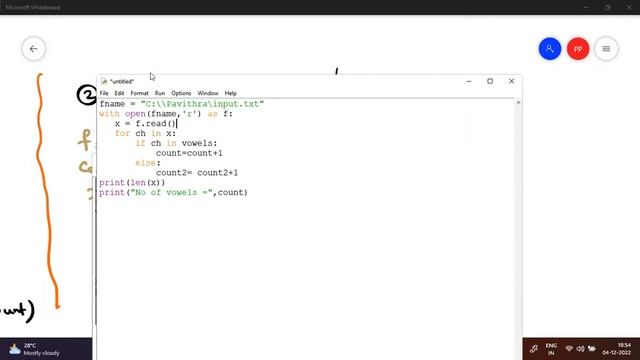Screen dimensions: 640x360
Task: Click the 'x = f.read()' line
Action: 145,124
